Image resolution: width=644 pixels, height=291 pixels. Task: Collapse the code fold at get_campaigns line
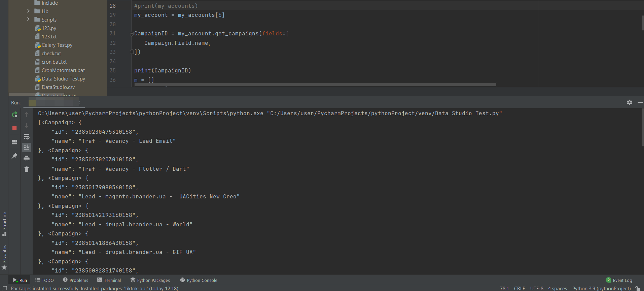pos(132,34)
